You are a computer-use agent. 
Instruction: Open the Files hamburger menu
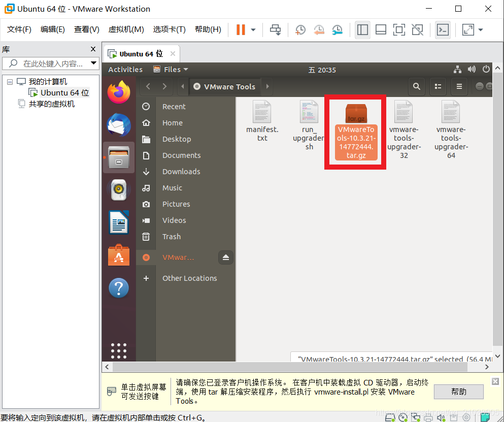[x=459, y=86]
